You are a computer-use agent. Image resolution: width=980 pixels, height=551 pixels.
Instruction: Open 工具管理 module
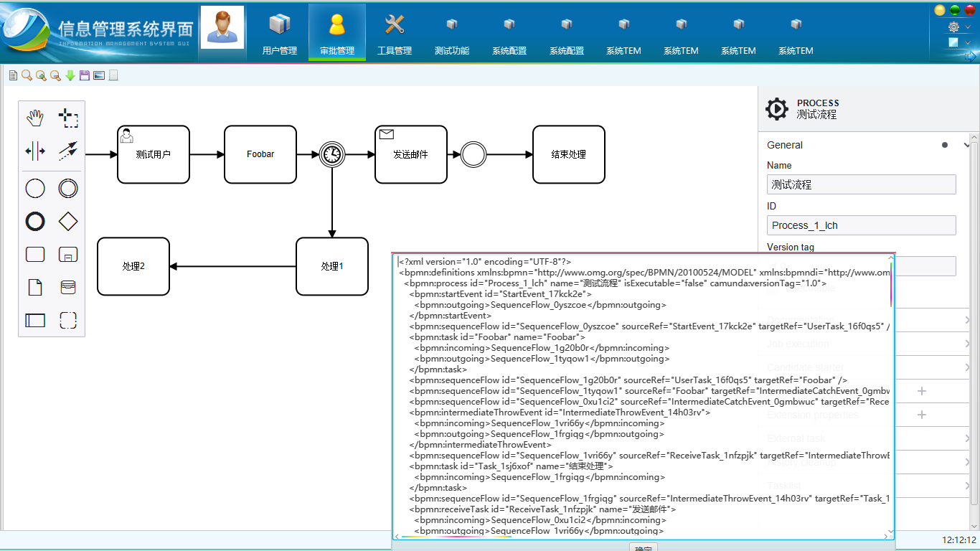click(395, 33)
